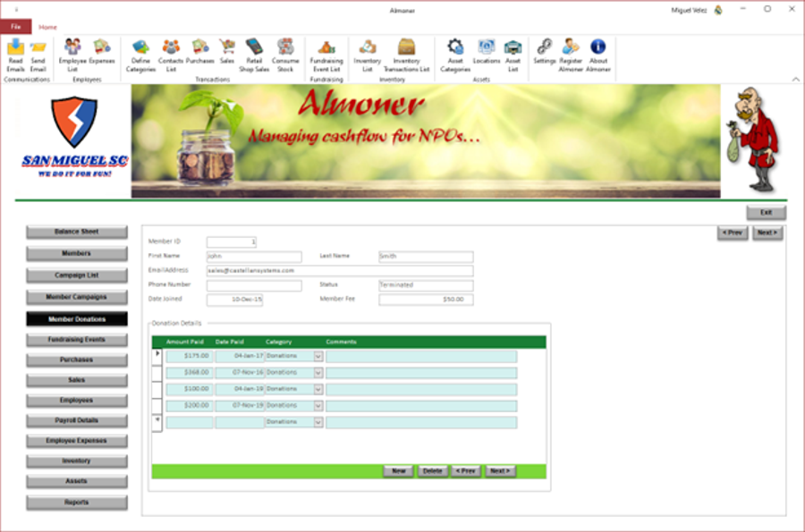Go to the previous member record
The width and height of the screenshot is (805, 532).
732,232
